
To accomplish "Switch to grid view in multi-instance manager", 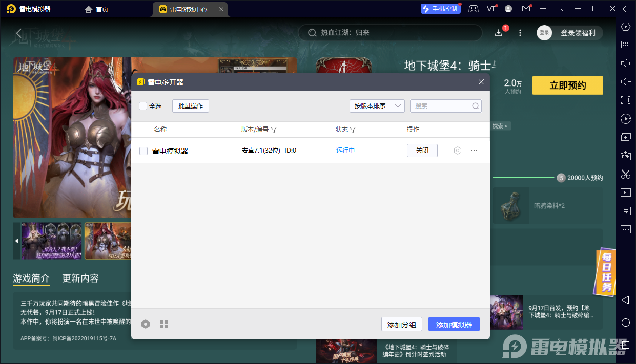I will click(164, 324).
